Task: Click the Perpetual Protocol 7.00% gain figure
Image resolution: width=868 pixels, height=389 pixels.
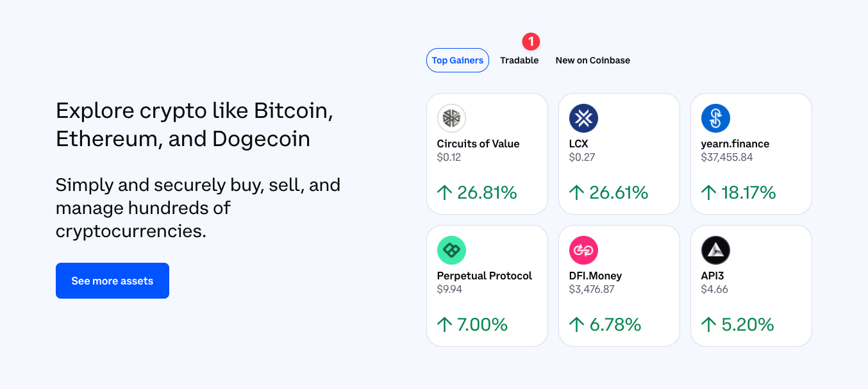Action: click(482, 324)
